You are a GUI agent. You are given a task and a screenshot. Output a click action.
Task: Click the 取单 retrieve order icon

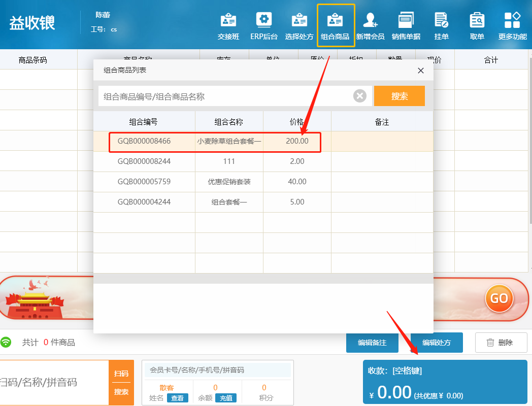[x=477, y=26]
